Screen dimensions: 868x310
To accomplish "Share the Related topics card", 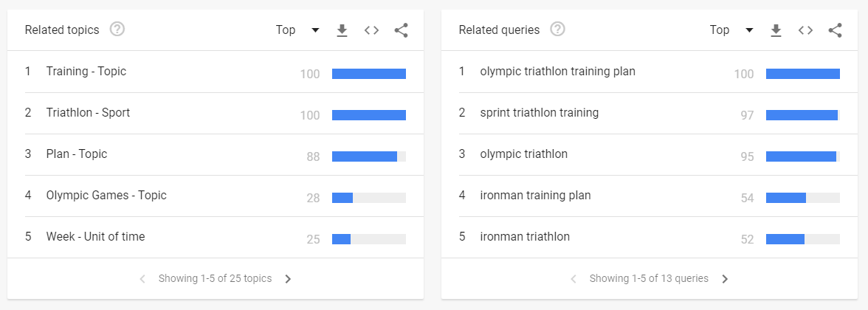I will pos(401,30).
